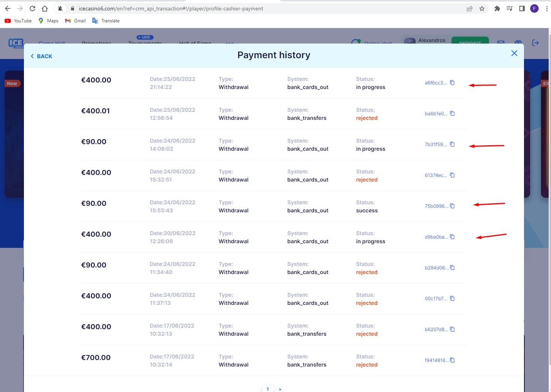The image size is (551, 392).
Task: Open browser extensions puzzle icon
Action: pyautogui.click(x=497, y=8)
